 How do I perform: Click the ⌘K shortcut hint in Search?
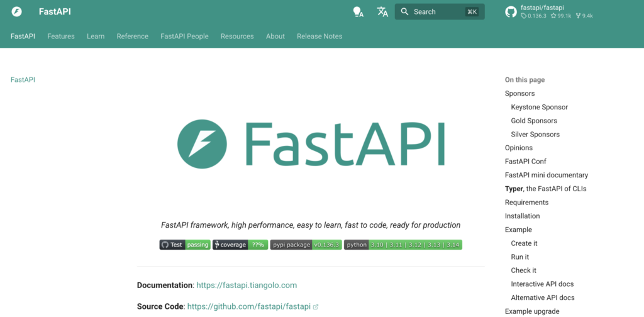point(472,12)
